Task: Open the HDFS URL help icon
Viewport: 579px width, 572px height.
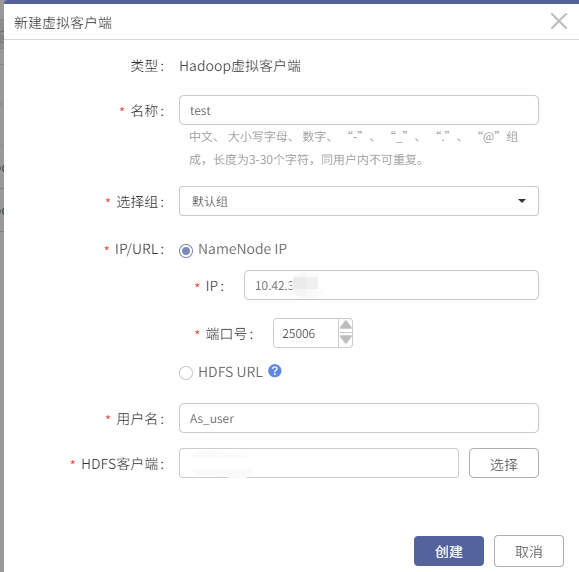Action: click(x=275, y=370)
